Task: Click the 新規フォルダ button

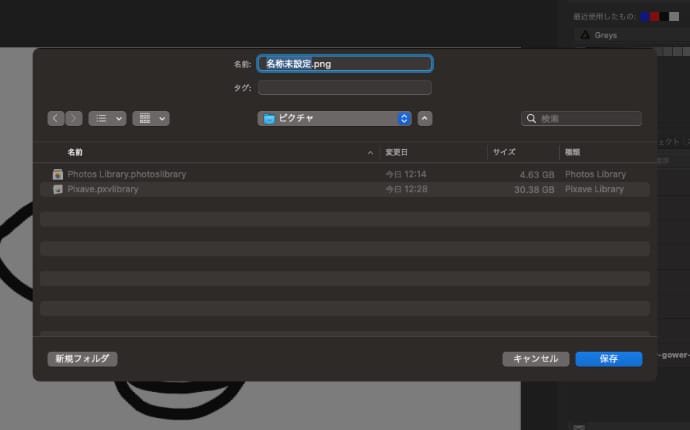Action: tap(82, 358)
